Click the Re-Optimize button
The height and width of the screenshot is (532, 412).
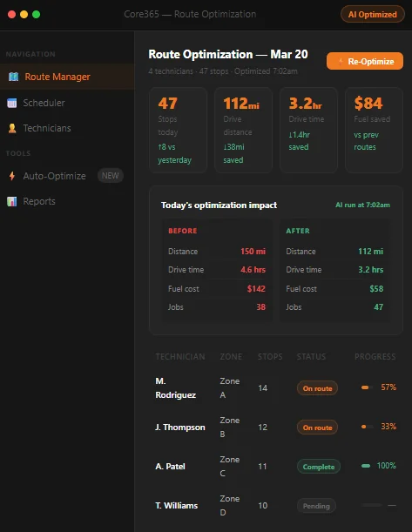point(365,61)
